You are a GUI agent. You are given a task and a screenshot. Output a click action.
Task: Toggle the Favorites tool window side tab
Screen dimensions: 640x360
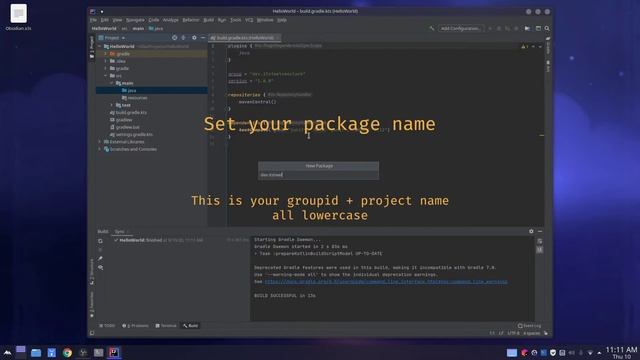tap(92, 304)
